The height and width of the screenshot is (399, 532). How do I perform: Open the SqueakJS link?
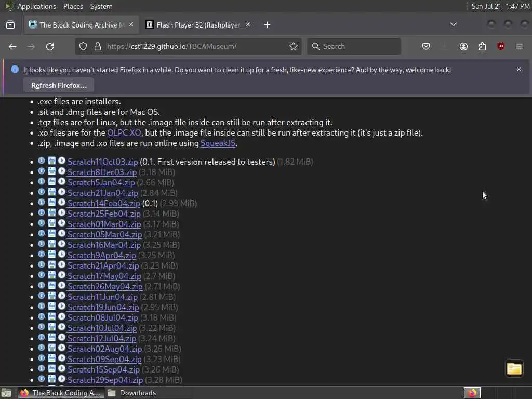[x=218, y=143]
